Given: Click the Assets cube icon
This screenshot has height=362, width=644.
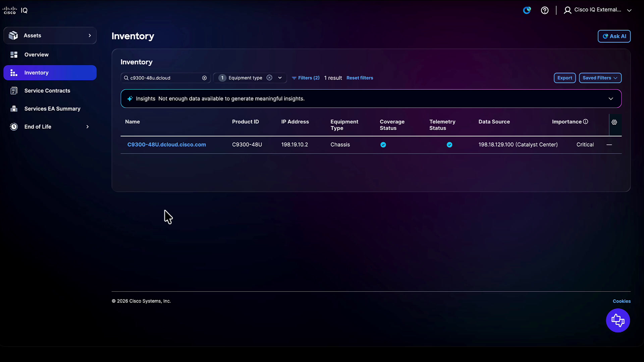Looking at the screenshot, I should point(13,36).
